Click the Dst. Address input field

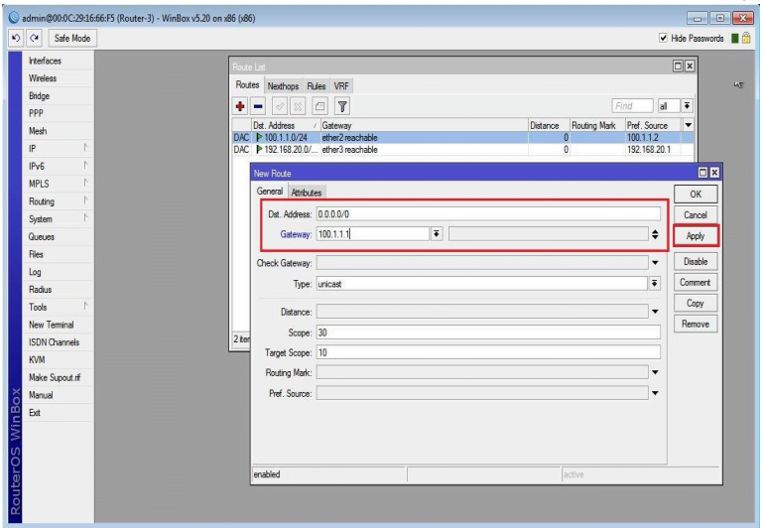(x=487, y=213)
